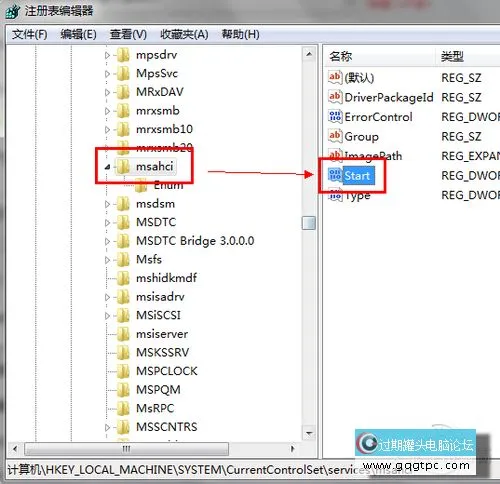The height and width of the screenshot is (484, 500).
Task: Expand the mpsdrv tree node
Action: 107,55
